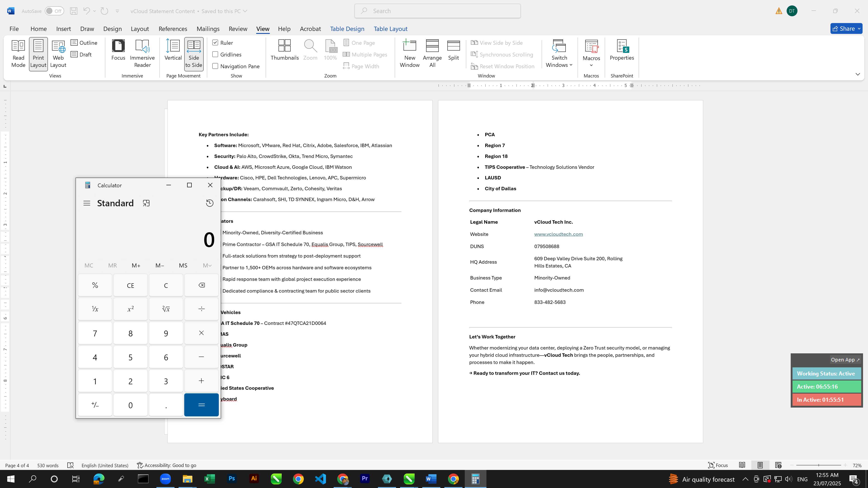Toggle Print Layout in status bar
Image resolution: width=868 pixels, height=488 pixels.
760,465
